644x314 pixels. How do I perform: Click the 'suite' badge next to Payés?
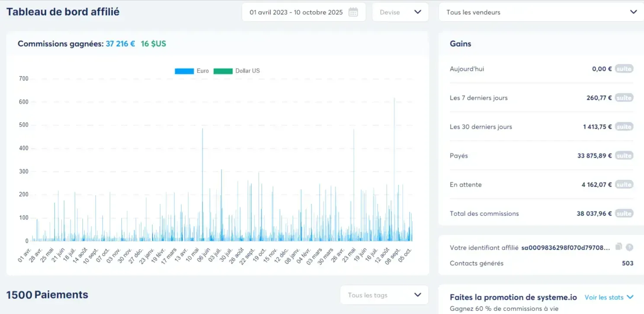pos(624,156)
